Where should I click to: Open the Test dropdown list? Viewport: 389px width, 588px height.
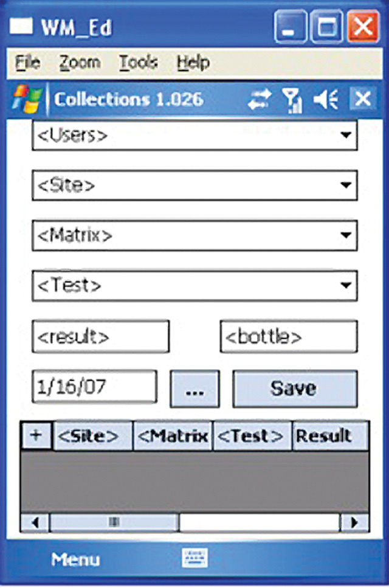tap(346, 285)
